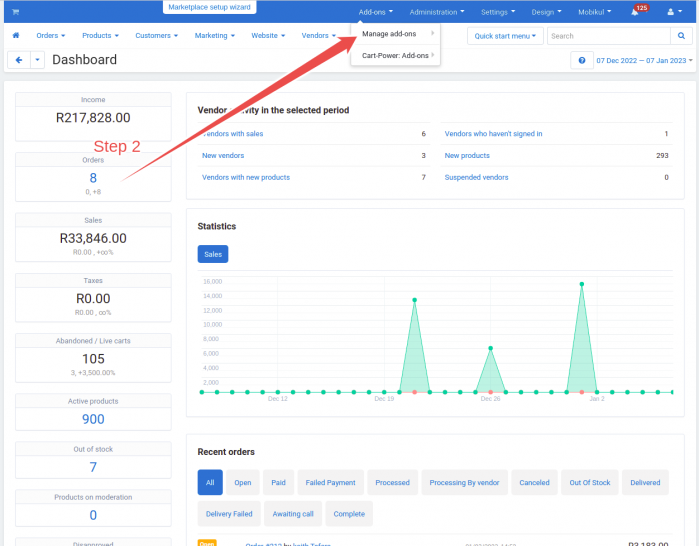Screen dimensions: 700x546
Task: Open the help question mark icon
Action: pos(582,60)
